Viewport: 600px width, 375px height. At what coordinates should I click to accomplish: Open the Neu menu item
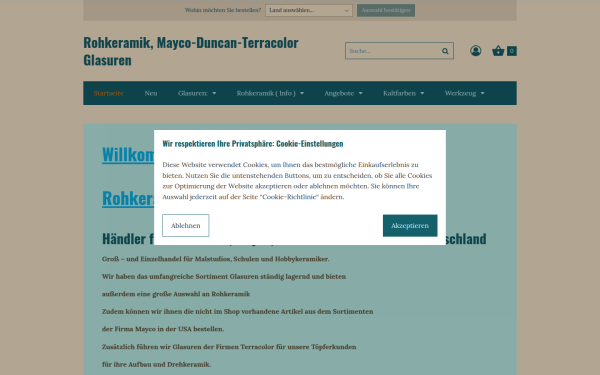[151, 93]
